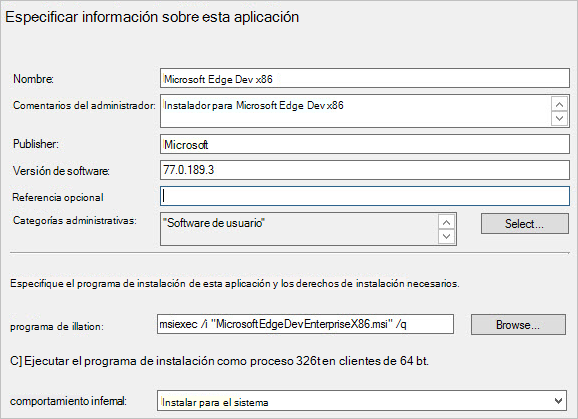
Task: Click the 'Categorías administrativas:' label
Action: click(75, 220)
